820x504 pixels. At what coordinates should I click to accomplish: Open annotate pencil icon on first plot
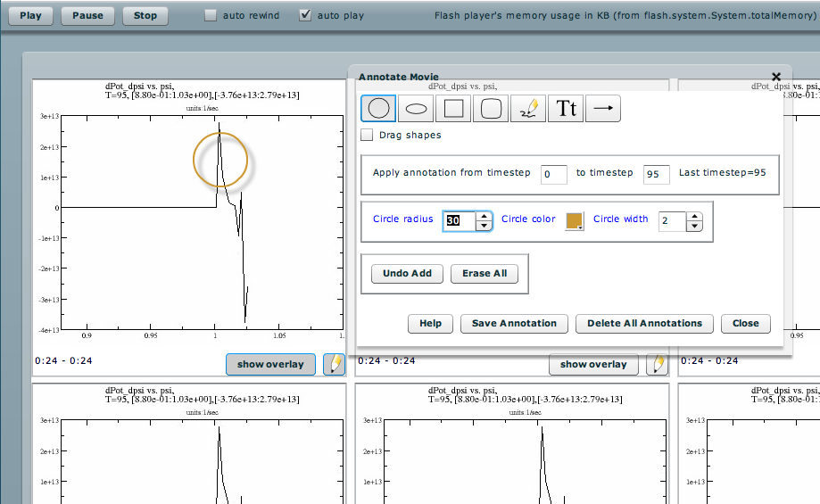point(335,364)
